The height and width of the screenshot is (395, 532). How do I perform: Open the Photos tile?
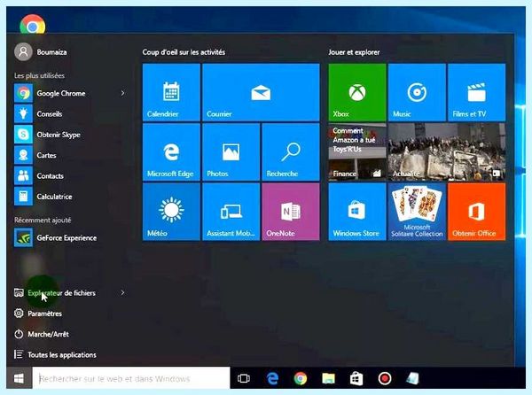(x=231, y=152)
